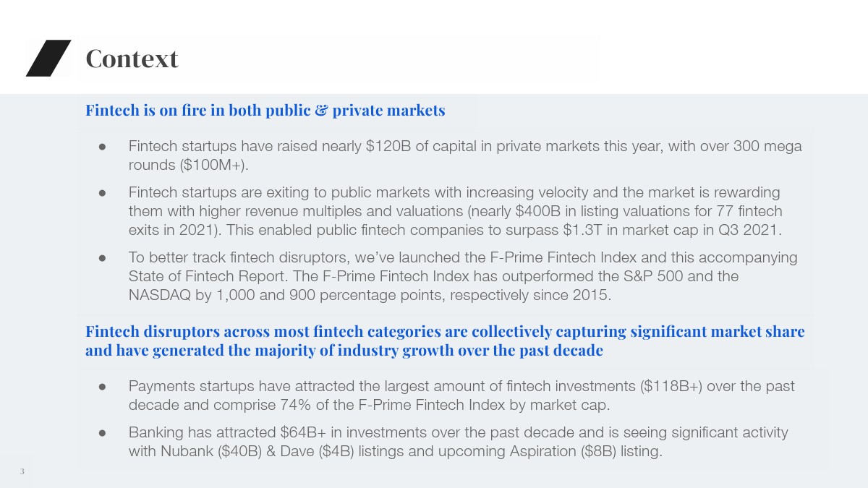Click the heading starting "Fintech disruptors across"

pyautogui.click(x=445, y=341)
